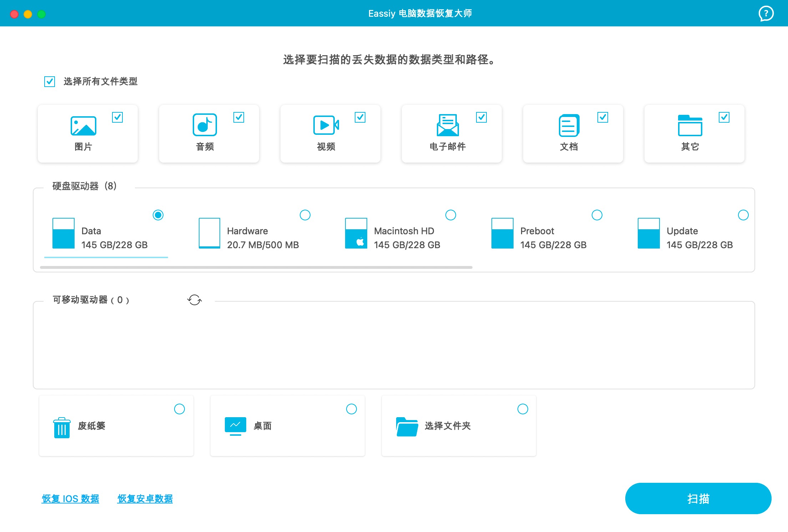
Task: Uncheck 选择所有文件类型 checkbox
Action: point(50,82)
